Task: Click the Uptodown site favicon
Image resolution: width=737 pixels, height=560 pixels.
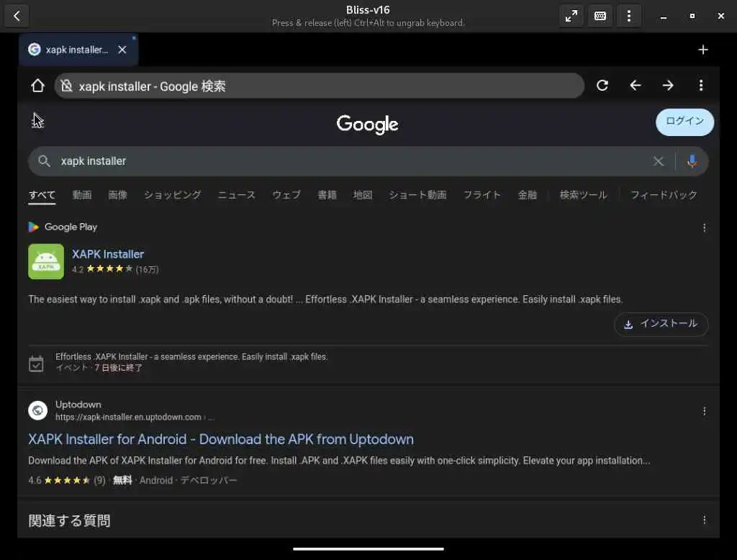Action: click(x=37, y=410)
